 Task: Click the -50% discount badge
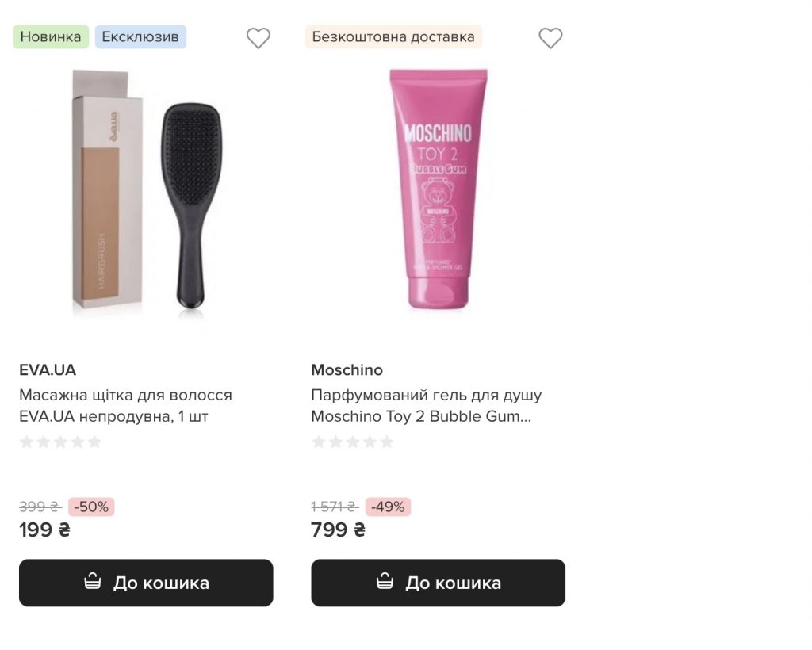tap(92, 507)
